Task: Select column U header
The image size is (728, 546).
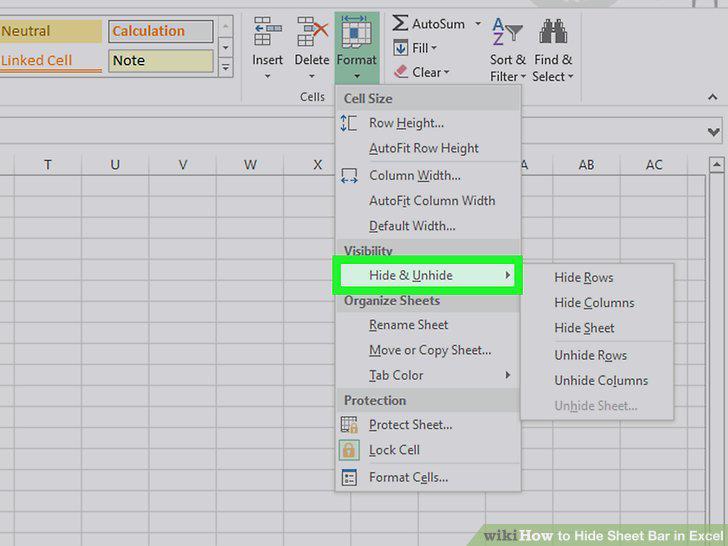Action: point(115,165)
